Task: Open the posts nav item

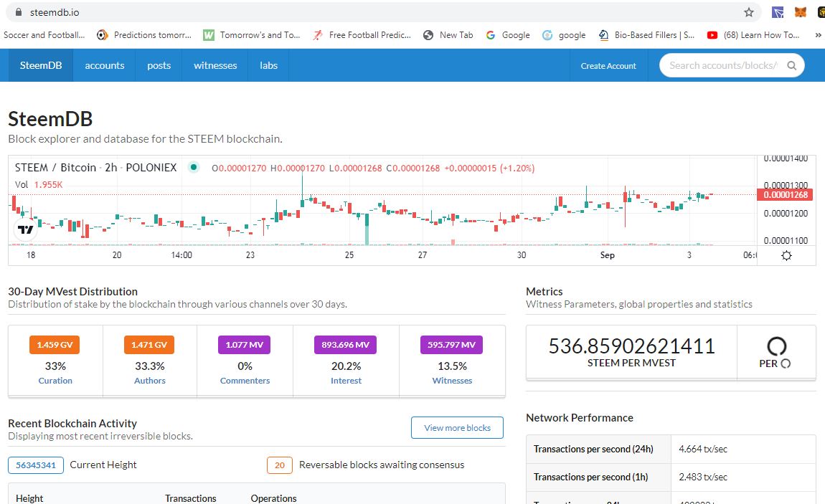Action: [x=159, y=66]
